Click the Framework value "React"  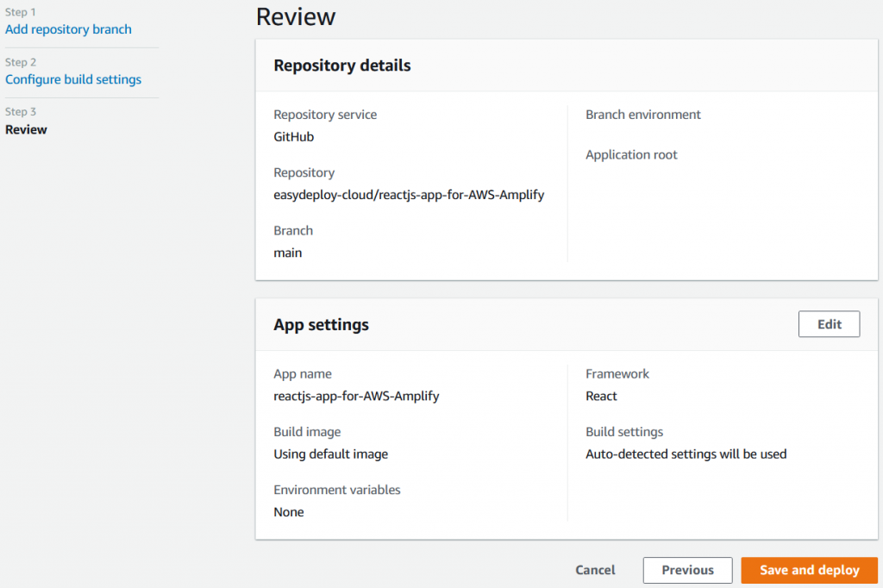pos(601,396)
